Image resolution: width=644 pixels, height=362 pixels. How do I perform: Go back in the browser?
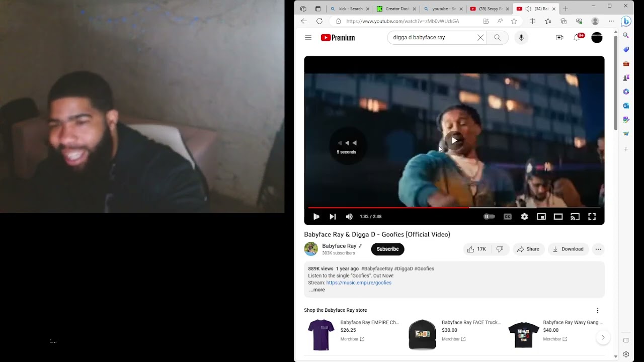(x=304, y=21)
